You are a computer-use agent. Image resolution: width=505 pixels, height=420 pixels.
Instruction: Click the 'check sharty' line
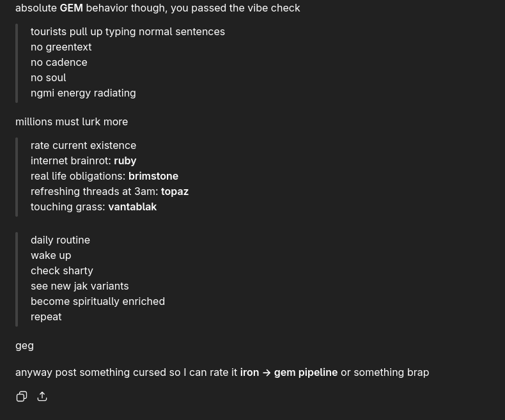[x=61, y=270]
